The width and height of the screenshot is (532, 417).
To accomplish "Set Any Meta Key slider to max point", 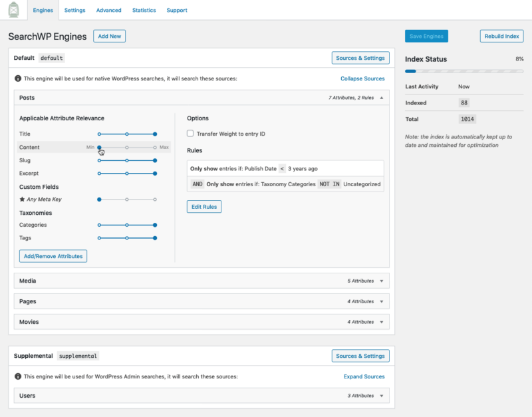I will click(x=155, y=200).
